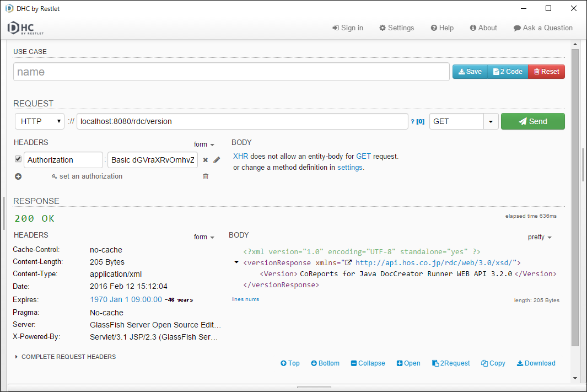Viewport: 587px width, 392px height.
Task: Click Content-Length value 205 Bytes
Action: (x=107, y=262)
